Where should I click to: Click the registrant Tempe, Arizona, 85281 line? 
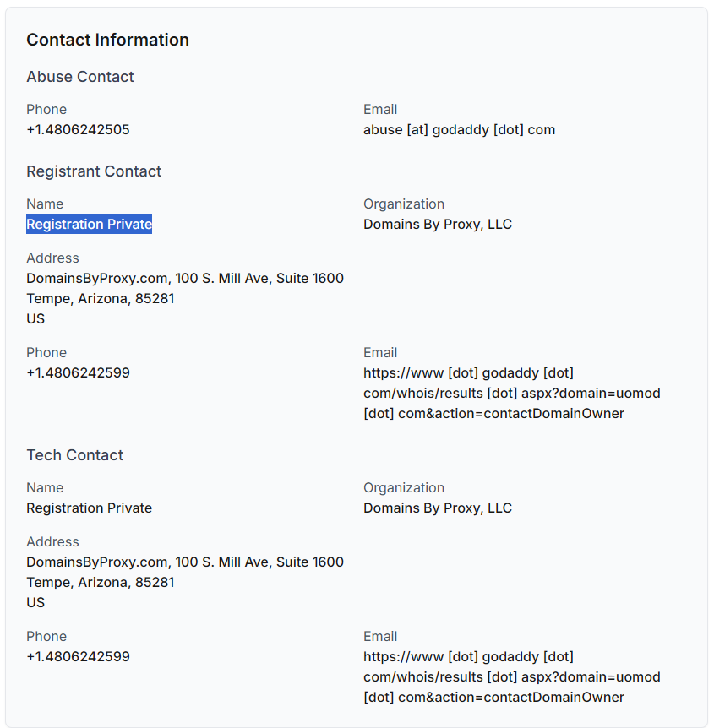[101, 298]
